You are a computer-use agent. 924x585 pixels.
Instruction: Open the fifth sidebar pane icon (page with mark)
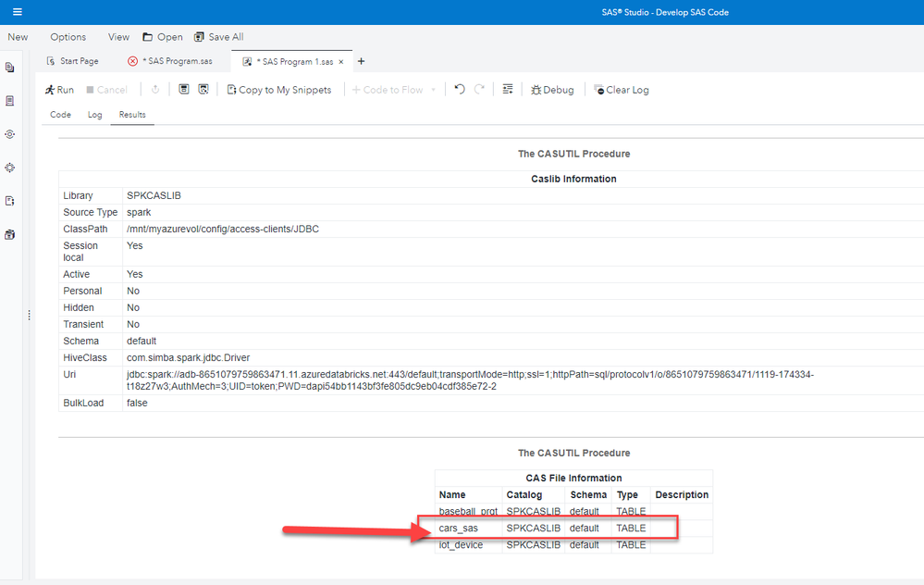(10, 201)
